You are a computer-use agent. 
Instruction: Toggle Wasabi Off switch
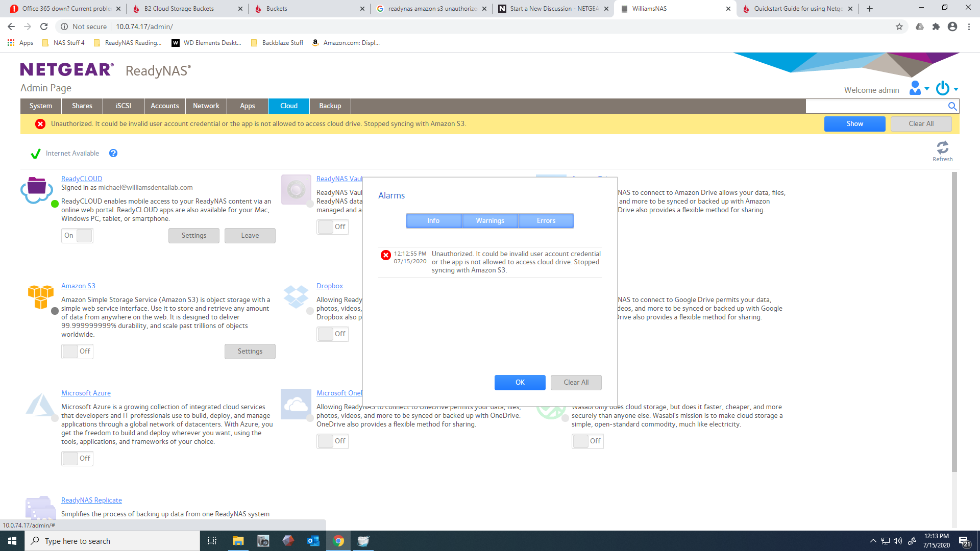(x=587, y=441)
